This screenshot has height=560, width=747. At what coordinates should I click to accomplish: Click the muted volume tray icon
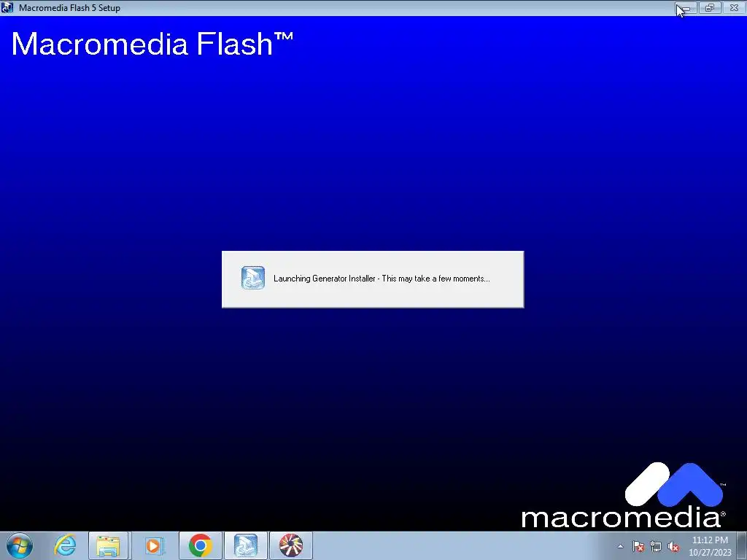(x=673, y=546)
